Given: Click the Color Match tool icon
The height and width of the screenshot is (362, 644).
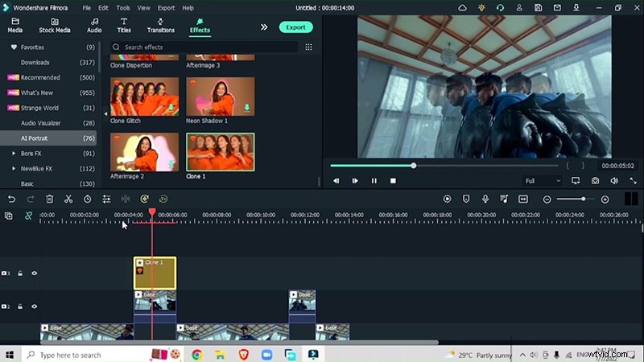Looking at the screenshot, I should pyautogui.click(x=145, y=199).
